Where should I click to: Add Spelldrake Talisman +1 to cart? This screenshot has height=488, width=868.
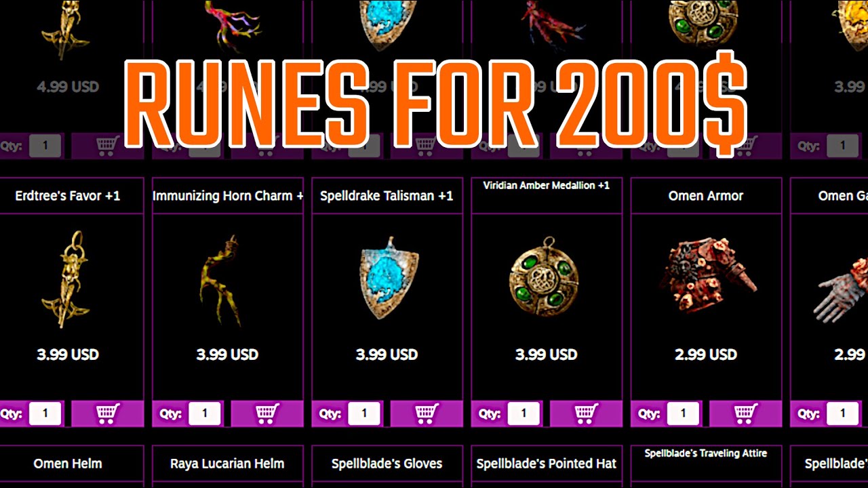427,413
